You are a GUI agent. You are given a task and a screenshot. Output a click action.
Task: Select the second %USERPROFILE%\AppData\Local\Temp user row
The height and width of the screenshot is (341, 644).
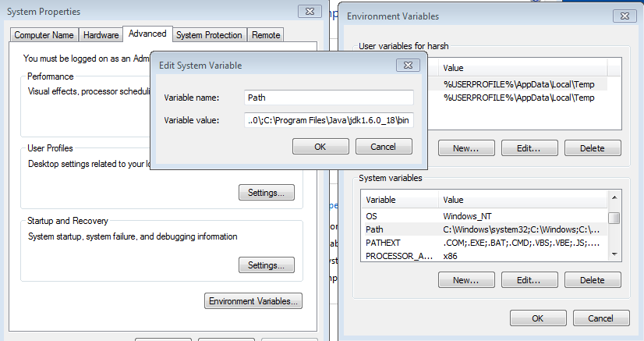(517, 98)
